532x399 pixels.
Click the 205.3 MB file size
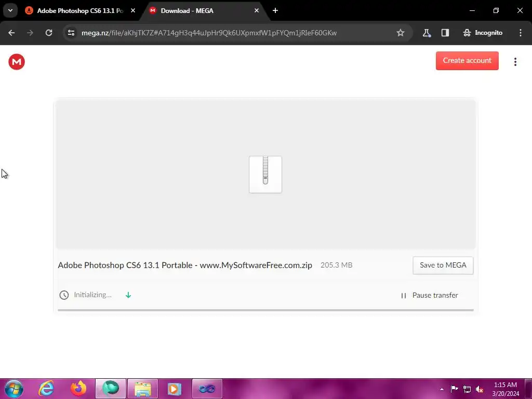(x=336, y=265)
